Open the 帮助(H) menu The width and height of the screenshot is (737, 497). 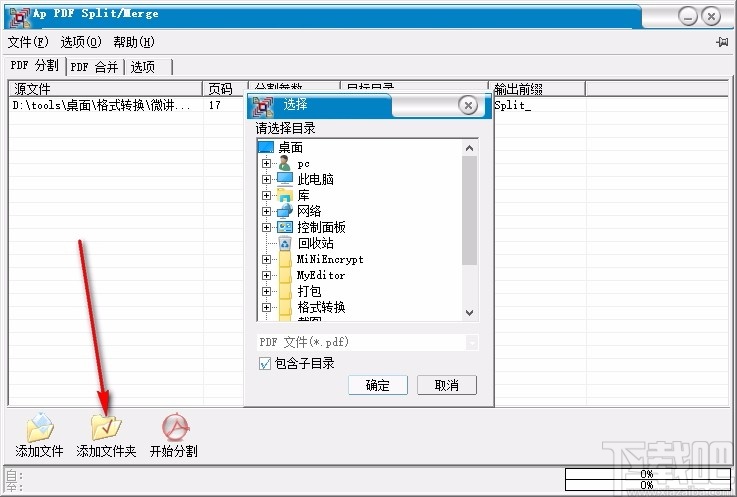click(133, 42)
